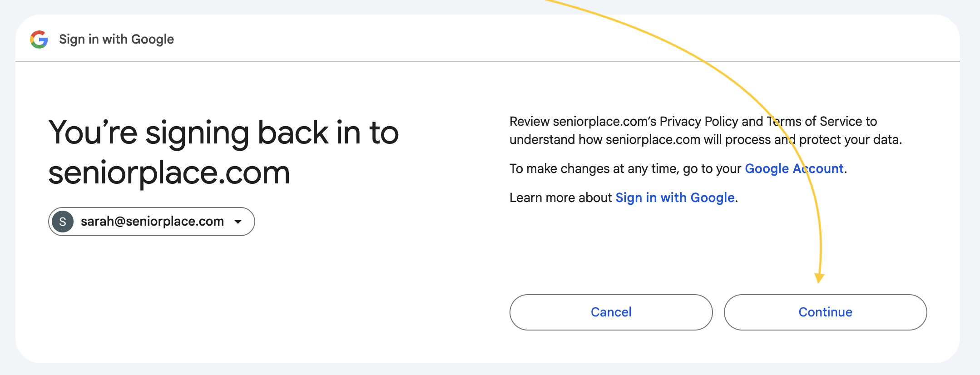Open the Sign in with Google link
The height and width of the screenshot is (375, 980).
[x=675, y=197]
